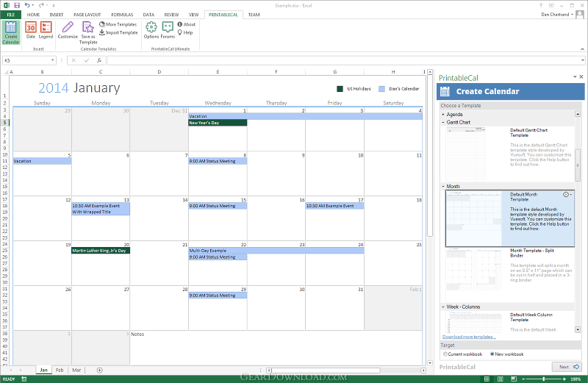Image resolution: width=588 pixels, height=383 pixels.
Task: Select the Default Gantt Chart Template thumbnail
Action: tap(466, 154)
